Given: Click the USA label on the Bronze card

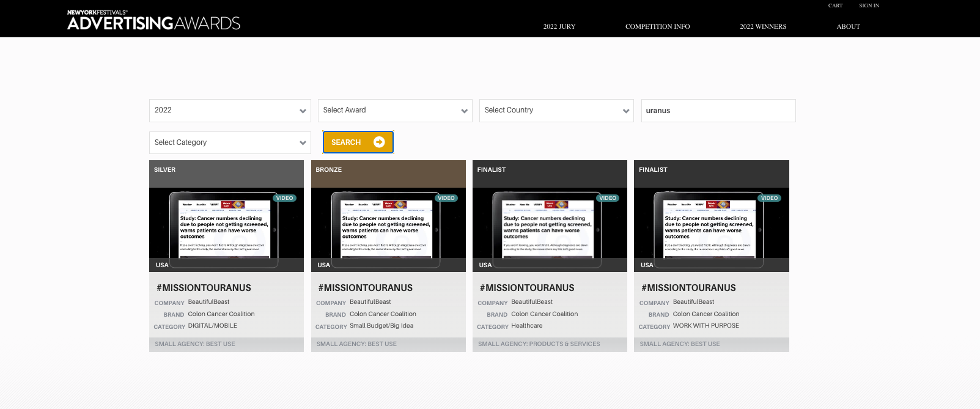Looking at the screenshot, I should (x=324, y=265).
